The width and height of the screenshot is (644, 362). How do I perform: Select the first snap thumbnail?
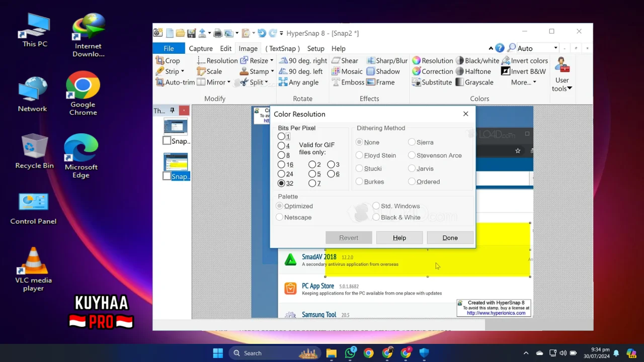coord(176,127)
